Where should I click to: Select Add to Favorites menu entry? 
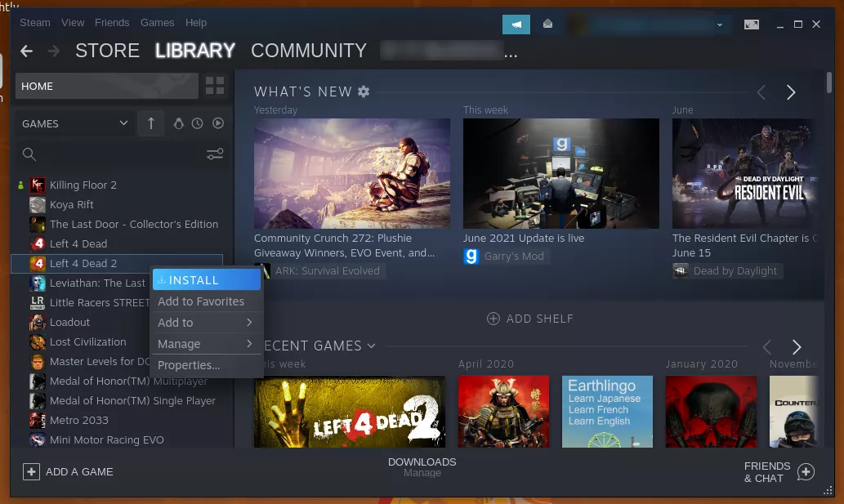207,301
